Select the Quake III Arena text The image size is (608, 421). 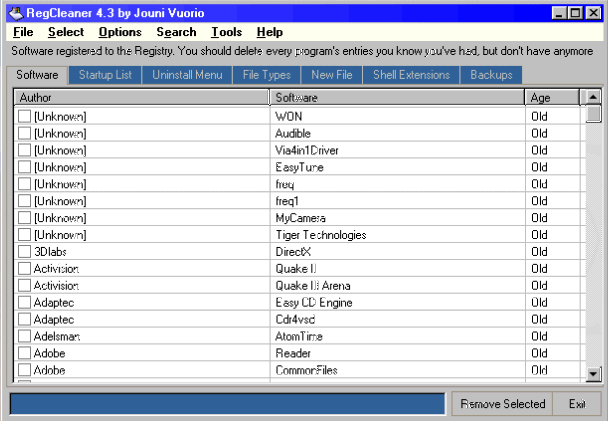(x=313, y=286)
